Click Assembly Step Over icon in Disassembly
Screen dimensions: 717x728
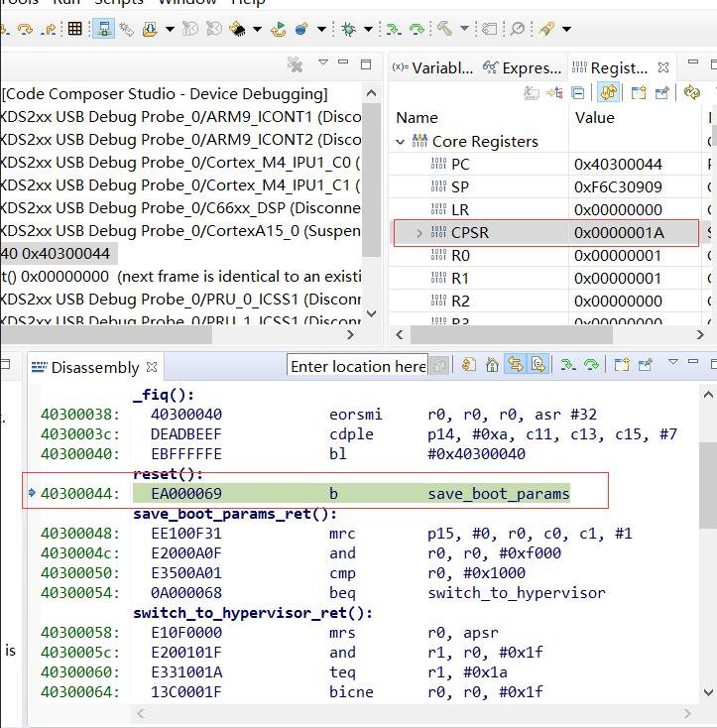591,365
